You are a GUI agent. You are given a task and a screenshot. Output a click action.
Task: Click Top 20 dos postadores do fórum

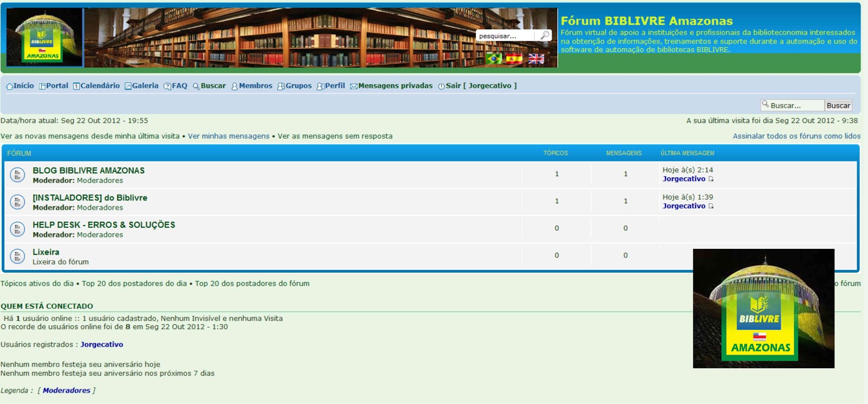[252, 283]
